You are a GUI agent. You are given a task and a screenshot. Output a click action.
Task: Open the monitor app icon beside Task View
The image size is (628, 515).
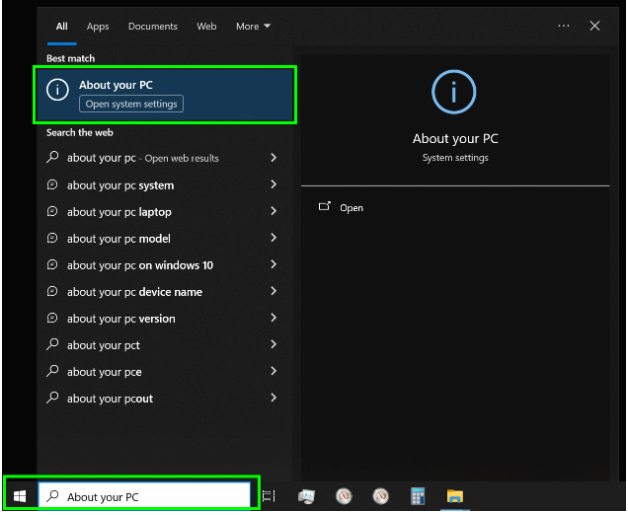(x=306, y=497)
